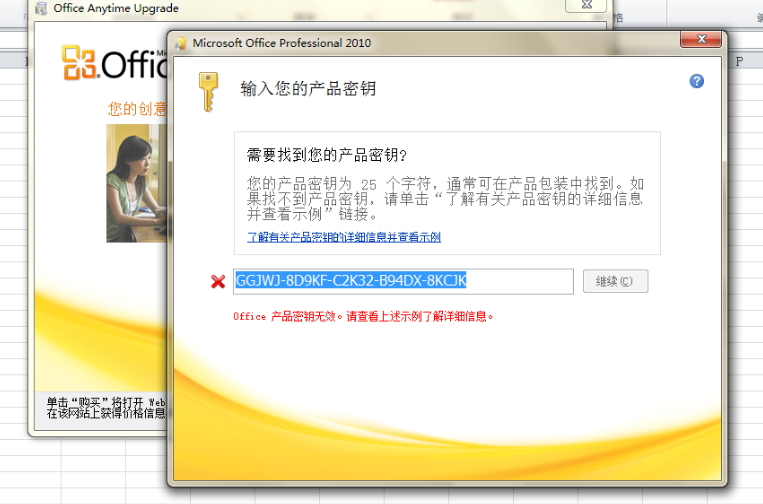763x504 pixels.
Task: Click the orange 您的创意 text
Action: [x=136, y=109]
